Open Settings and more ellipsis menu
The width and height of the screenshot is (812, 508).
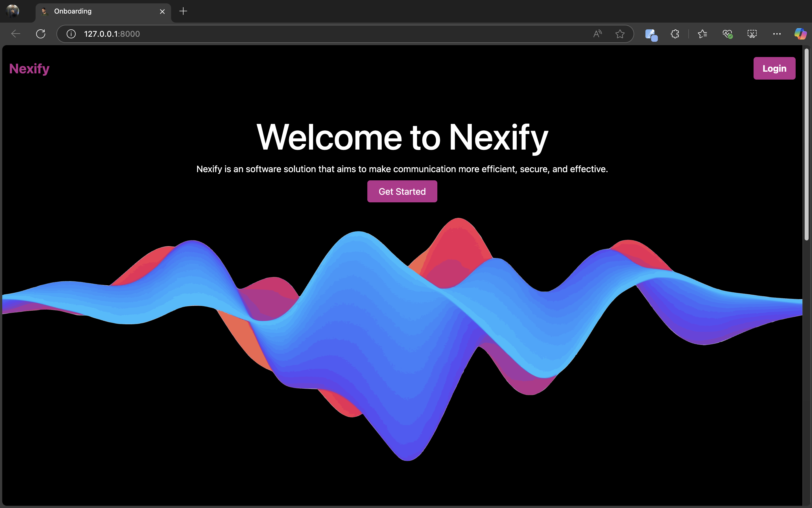[777, 34]
